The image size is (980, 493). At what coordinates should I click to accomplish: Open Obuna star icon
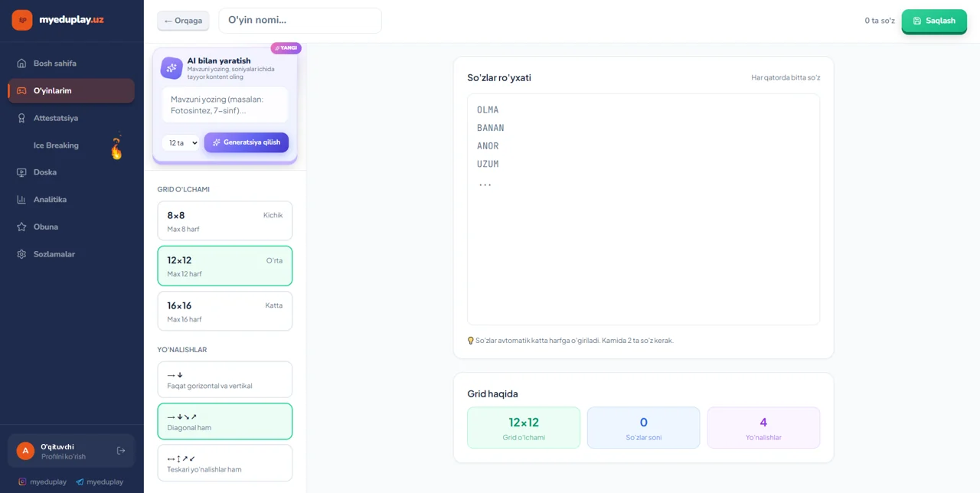(x=21, y=227)
